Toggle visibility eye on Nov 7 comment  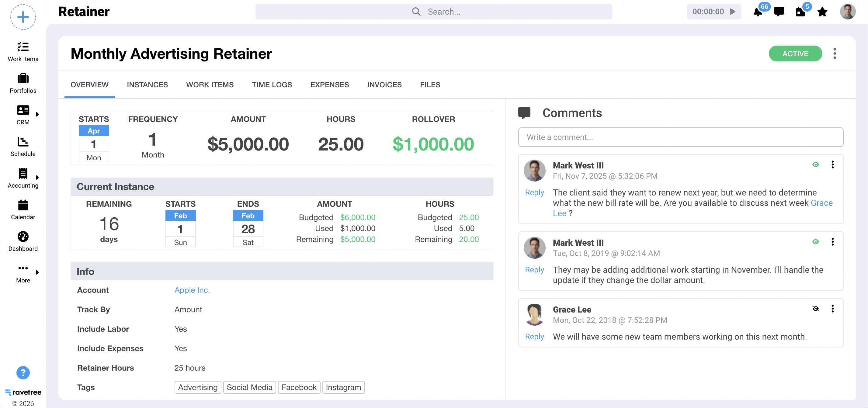click(815, 164)
